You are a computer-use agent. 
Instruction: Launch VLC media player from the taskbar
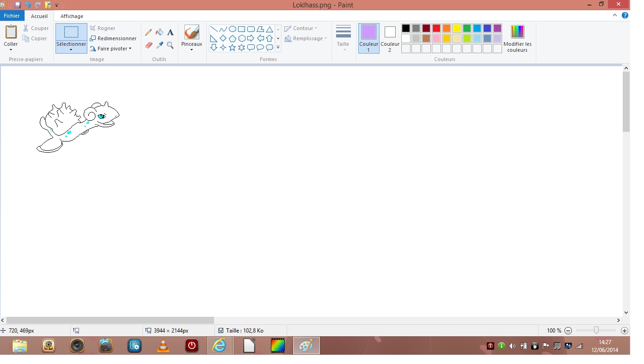(x=163, y=345)
